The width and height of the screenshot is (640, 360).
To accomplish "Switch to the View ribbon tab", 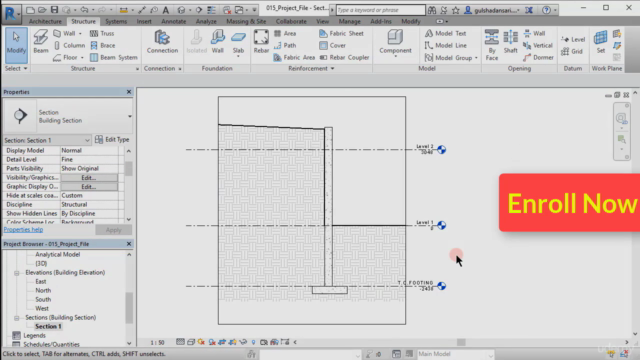I will [322, 21].
